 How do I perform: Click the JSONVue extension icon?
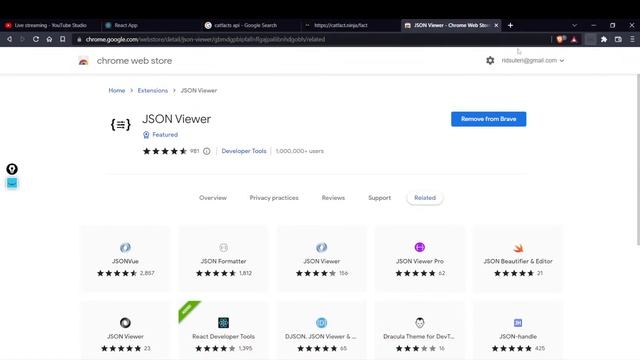pyautogui.click(x=125, y=247)
